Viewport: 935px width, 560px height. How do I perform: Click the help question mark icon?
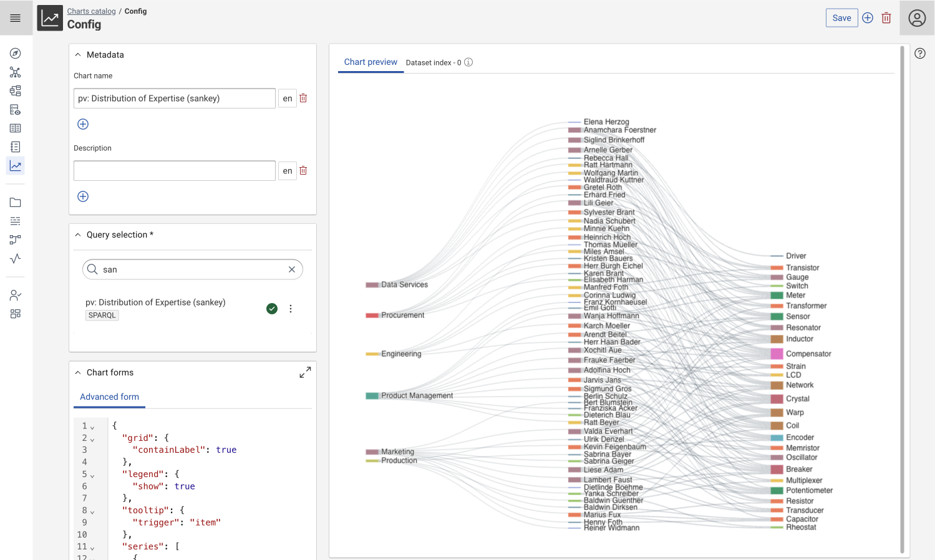[x=919, y=53]
